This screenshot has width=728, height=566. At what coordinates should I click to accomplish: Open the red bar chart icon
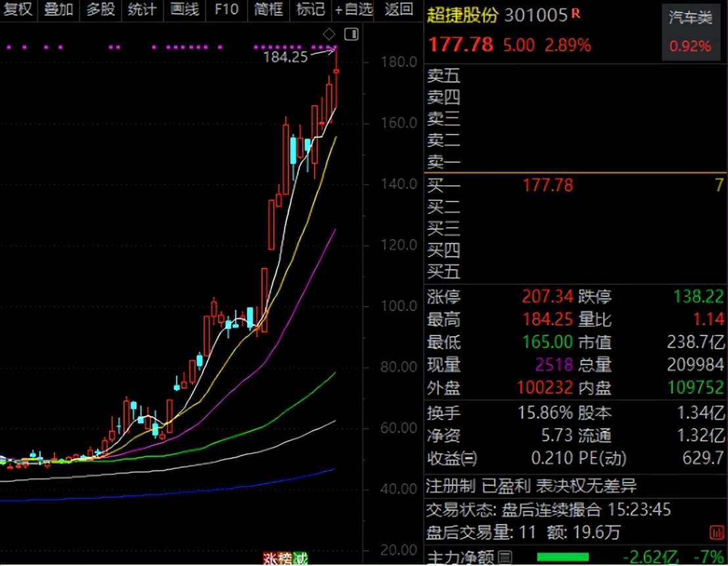[x=715, y=533]
